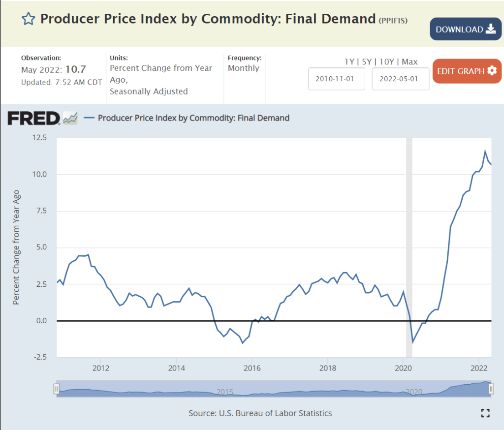Select the Max time range
This screenshot has width=504, height=430.
(x=409, y=61)
